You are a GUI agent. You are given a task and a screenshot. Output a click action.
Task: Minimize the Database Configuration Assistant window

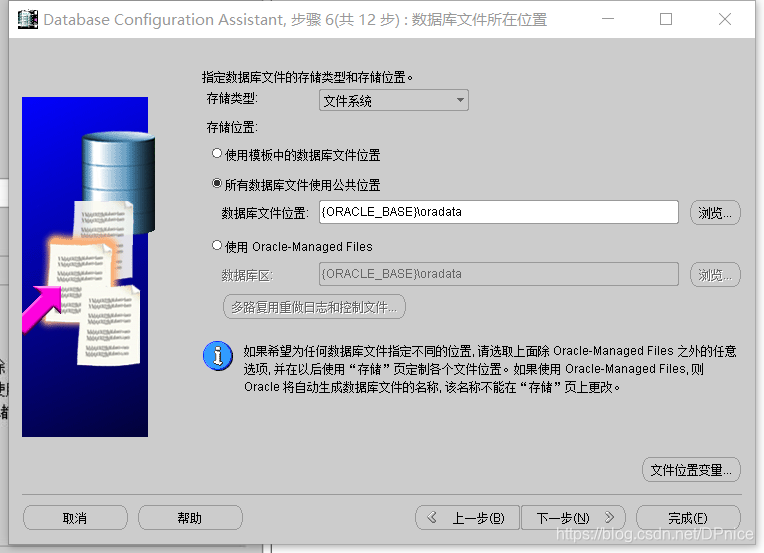click(x=608, y=19)
